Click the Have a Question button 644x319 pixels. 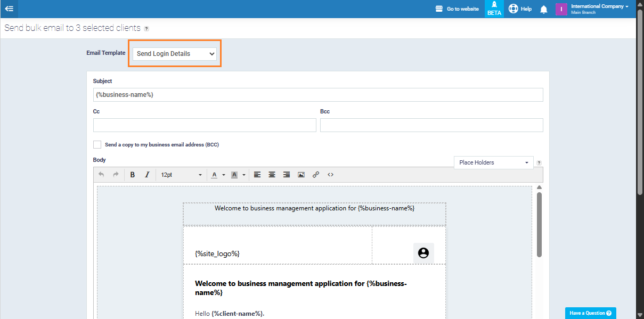pos(590,313)
